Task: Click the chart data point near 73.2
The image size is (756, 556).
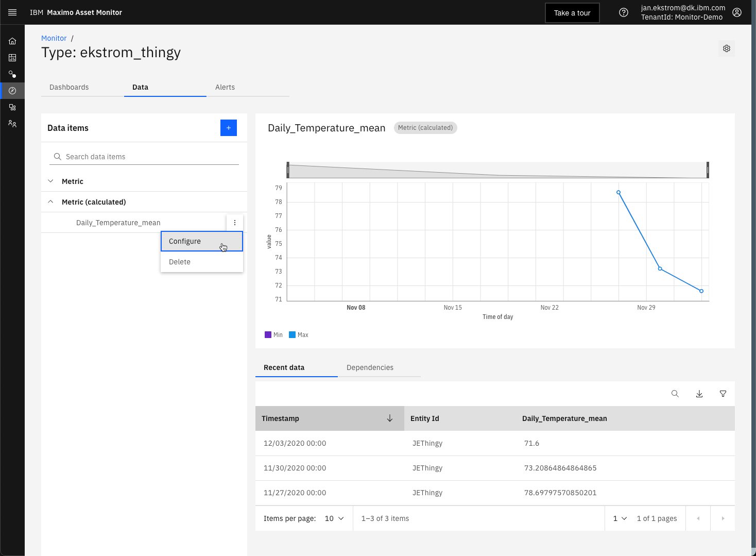Action: point(660,269)
